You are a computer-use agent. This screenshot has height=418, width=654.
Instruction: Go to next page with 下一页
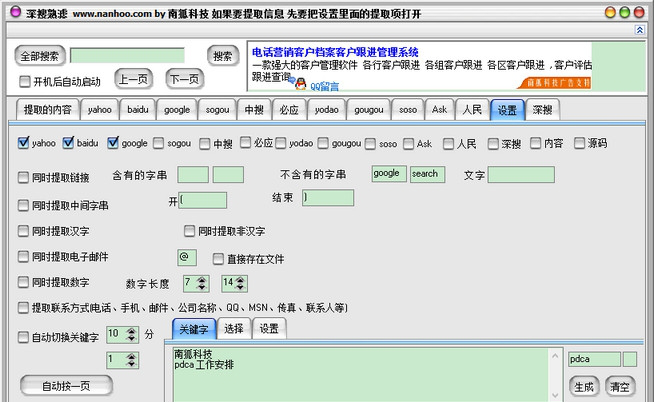[x=185, y=79]
